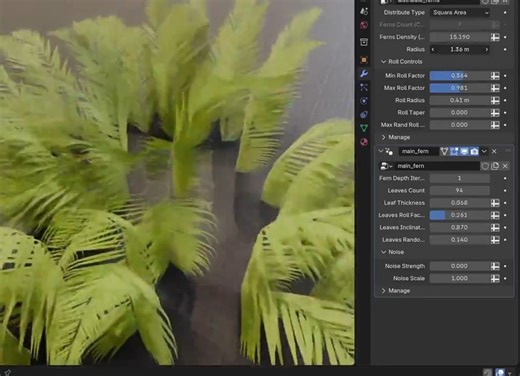Viewport: 520px width, 376px height.
Task: Toggle render display for main_fern modifier
Action: pos(474,151)
